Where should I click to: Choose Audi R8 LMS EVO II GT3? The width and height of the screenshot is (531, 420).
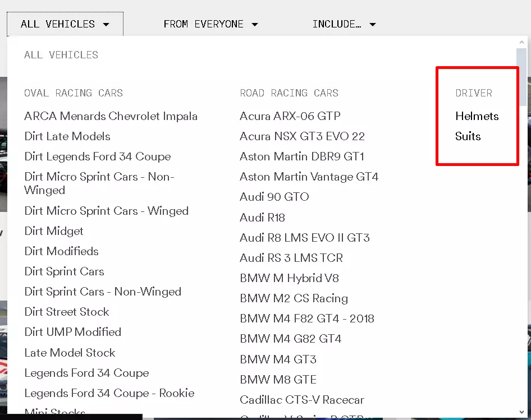[x=305, y=238]
